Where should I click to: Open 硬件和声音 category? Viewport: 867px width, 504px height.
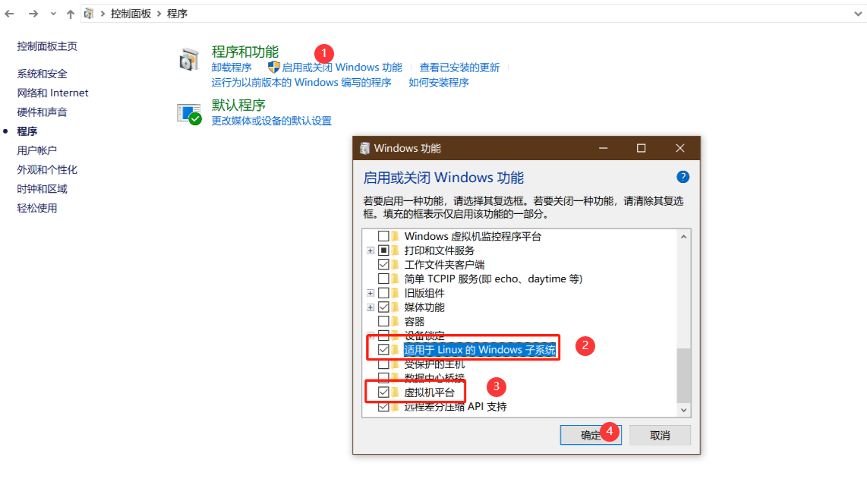[42, 112]
